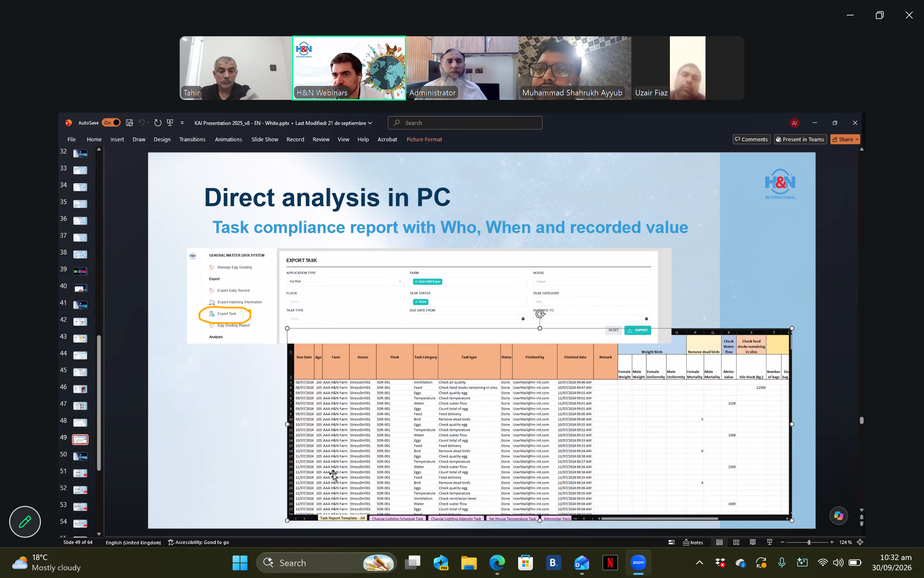Click the zoom out minus button
This screenshot has width=924, height=578.
(782, 542)
